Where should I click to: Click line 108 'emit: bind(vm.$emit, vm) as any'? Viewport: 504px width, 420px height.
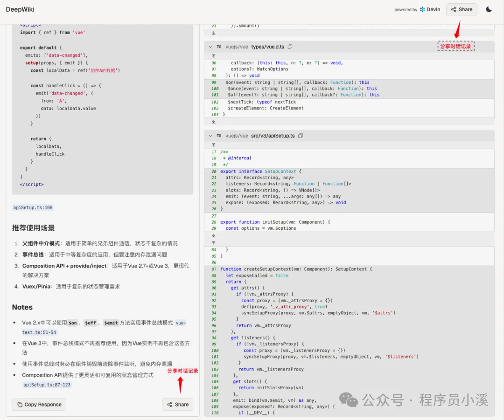click(274, 400)
